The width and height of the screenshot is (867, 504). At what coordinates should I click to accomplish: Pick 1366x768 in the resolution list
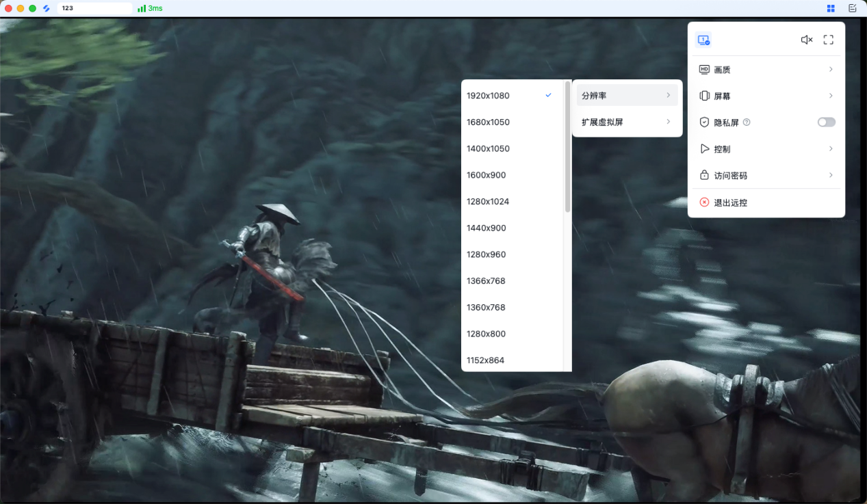point(512,281)
